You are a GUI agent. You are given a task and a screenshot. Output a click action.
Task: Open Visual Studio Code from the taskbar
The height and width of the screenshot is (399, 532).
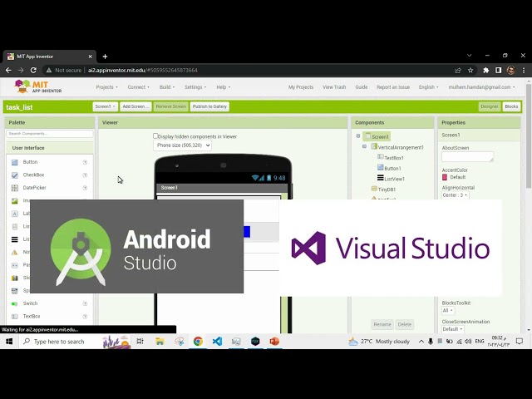click(x=217, y=341)
